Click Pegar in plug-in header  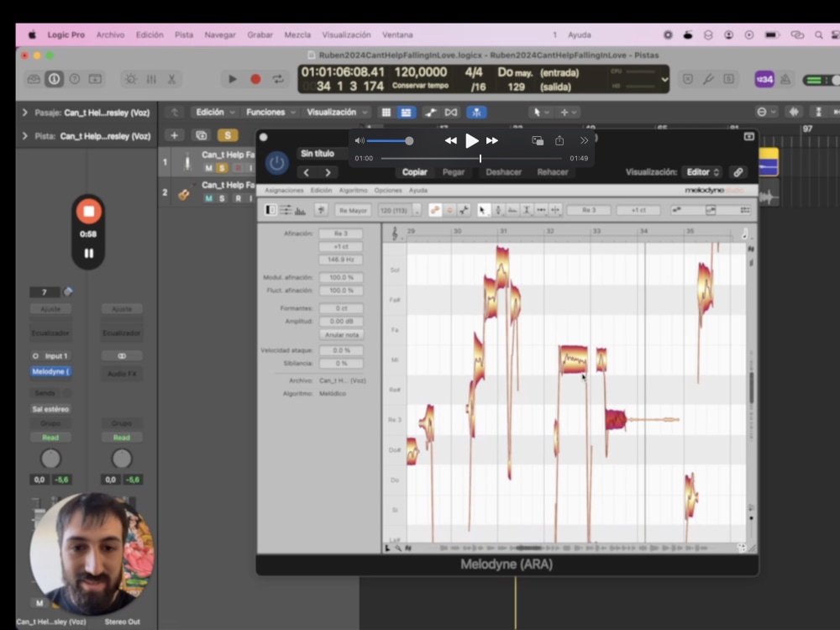coord(454,172)
